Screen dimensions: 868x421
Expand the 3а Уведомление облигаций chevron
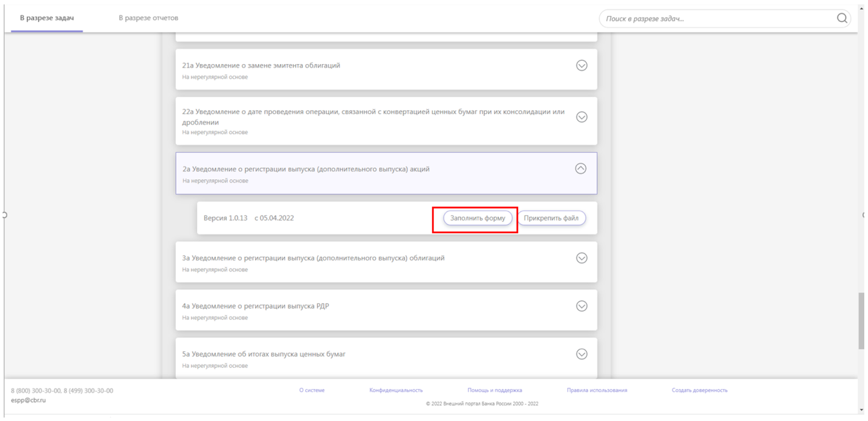[x=581, y=258]
